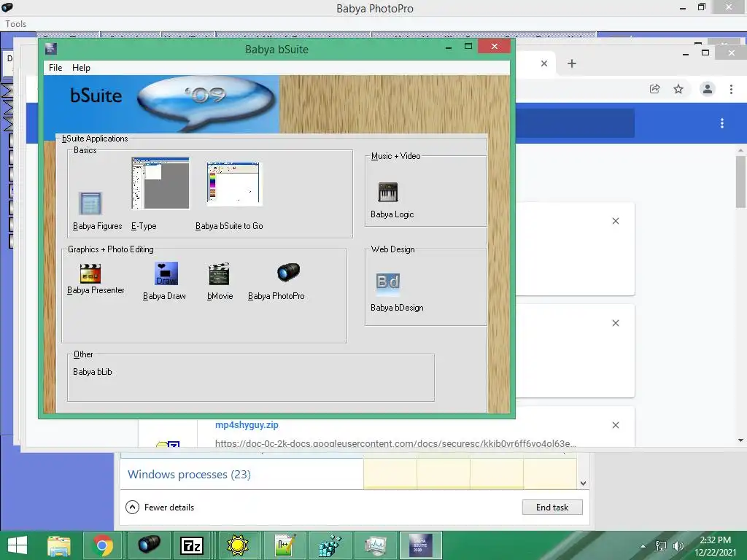Open new tab in Chrome
The height and width of the screenshot is (560, 747).
coord(572,63)
